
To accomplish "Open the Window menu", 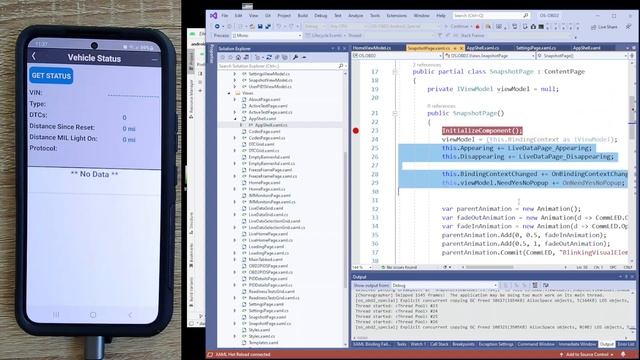I will (422, 16).
